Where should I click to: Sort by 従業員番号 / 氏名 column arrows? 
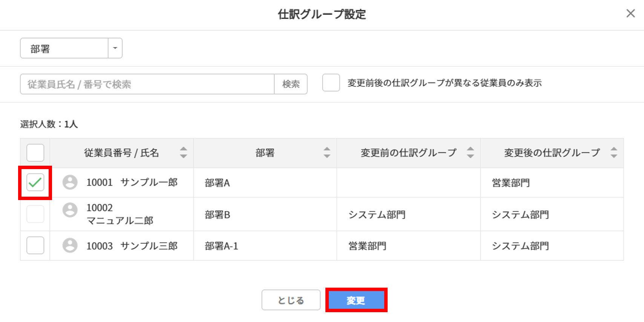[183, 153]
